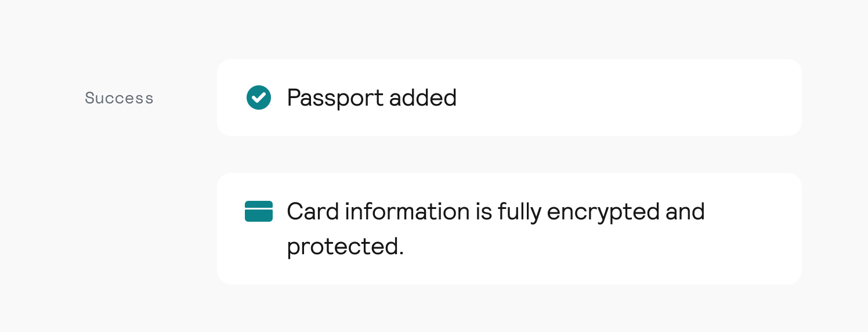Click the word "added" in the toast
This screenshot has height=332, width=868.
422,98
